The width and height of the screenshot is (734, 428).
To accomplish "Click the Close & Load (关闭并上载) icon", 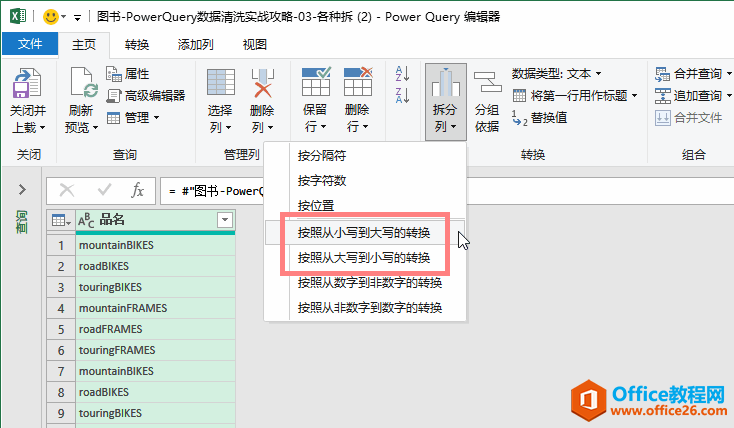I will click(x=27, y=83).
